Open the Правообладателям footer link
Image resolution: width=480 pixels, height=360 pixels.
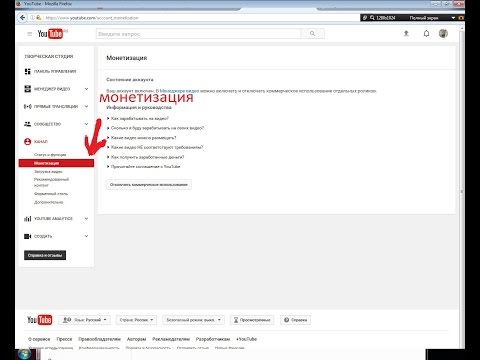click(99, 339)
